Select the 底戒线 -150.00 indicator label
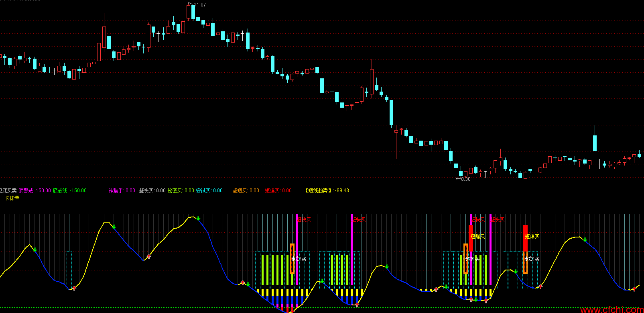 tap(70, 190)
